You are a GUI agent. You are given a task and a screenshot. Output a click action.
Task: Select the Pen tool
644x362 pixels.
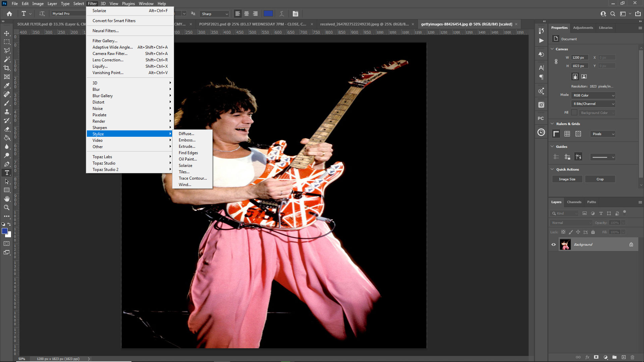click(x=7, y=164)
